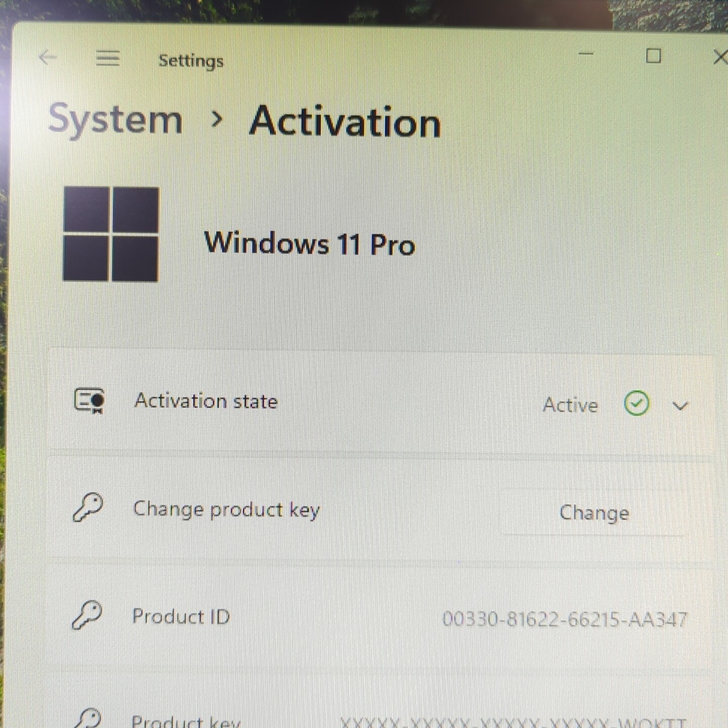Click the Activation page heading
The image size is (728, 728).
click(345, 122)
